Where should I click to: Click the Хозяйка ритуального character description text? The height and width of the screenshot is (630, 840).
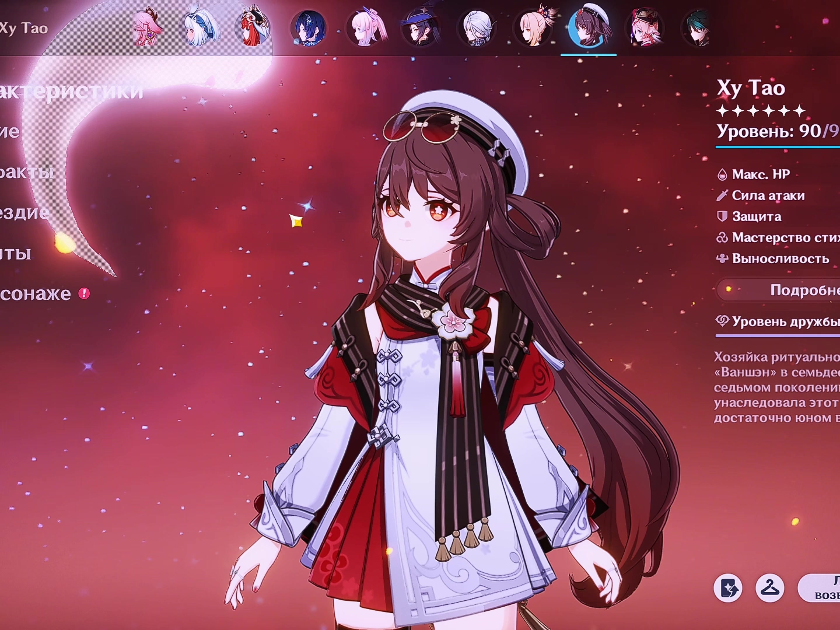tap(777, 387)
